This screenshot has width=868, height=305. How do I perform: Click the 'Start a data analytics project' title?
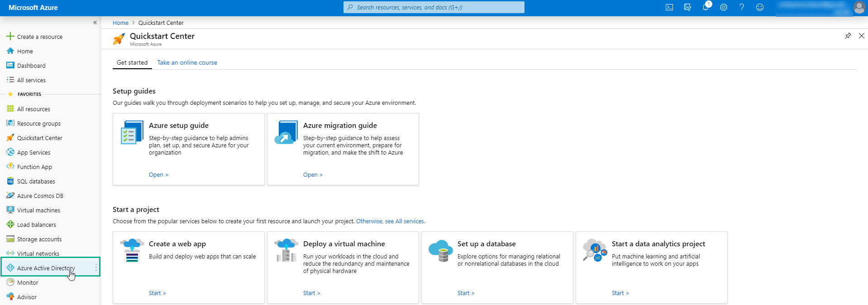click(x=658, y=244)
